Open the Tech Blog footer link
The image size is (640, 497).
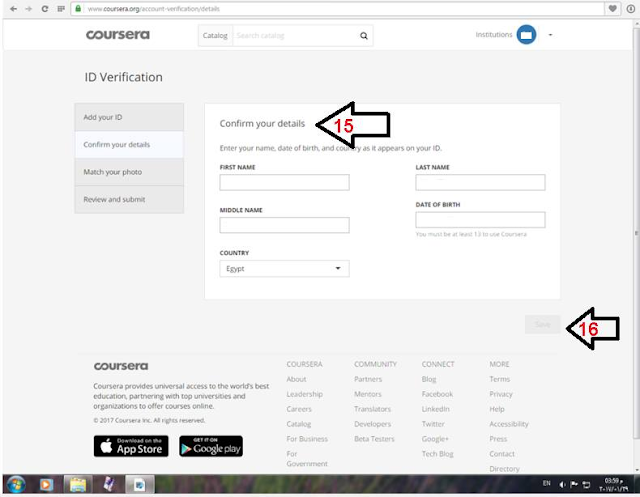click(x=438, y=454)
